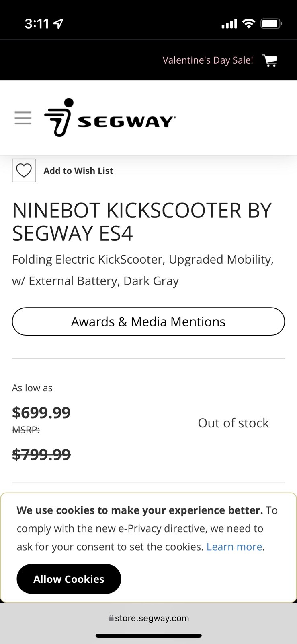Follow the Learn more cookie link
The width and height of the screenshot is (297, 644).
[234, 547]
